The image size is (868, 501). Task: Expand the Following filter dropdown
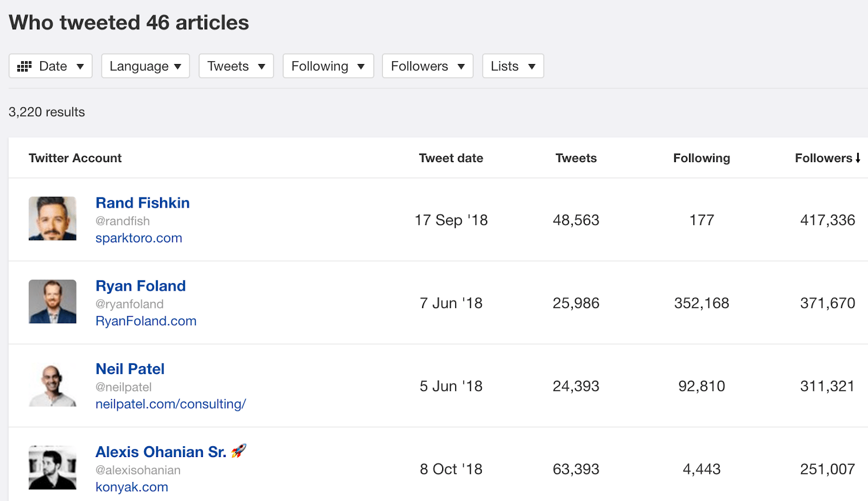tap(328, 66)
